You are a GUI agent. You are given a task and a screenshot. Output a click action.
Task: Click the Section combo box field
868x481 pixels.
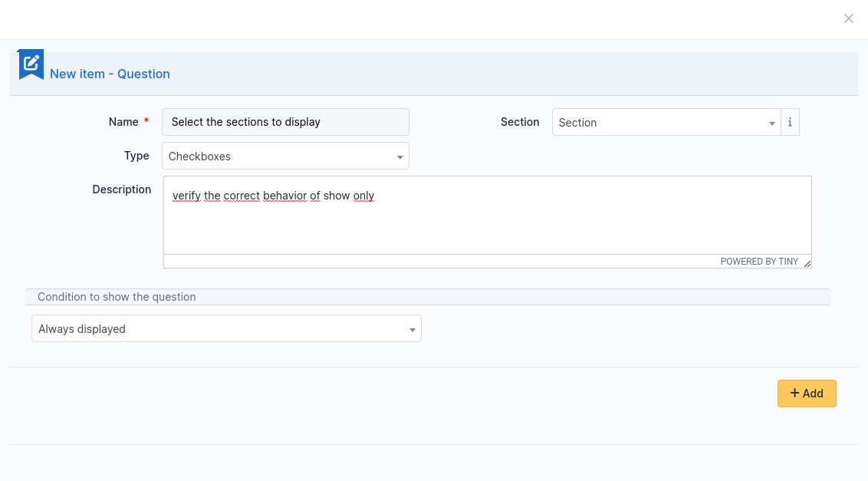(667, 121)
